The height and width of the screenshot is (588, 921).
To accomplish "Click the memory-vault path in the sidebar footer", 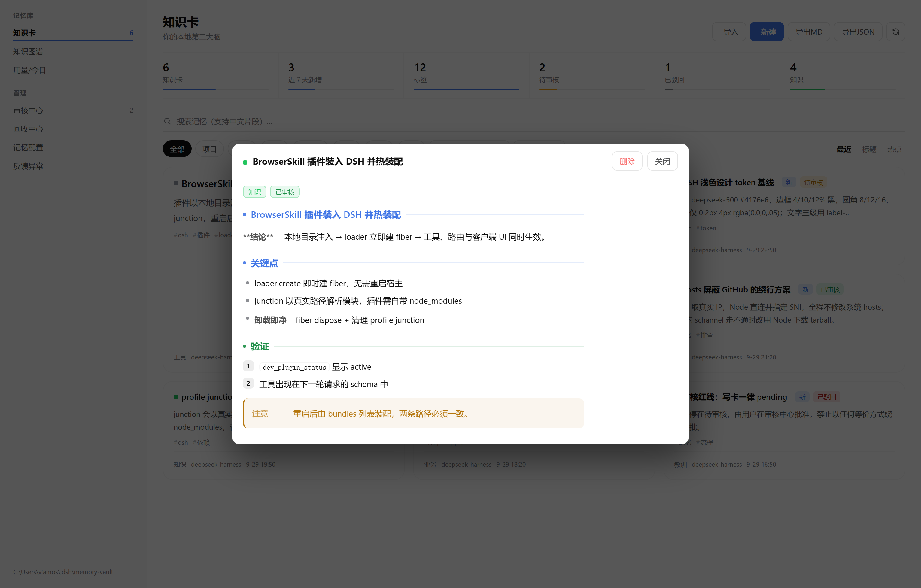I will (x=63, y=572).
